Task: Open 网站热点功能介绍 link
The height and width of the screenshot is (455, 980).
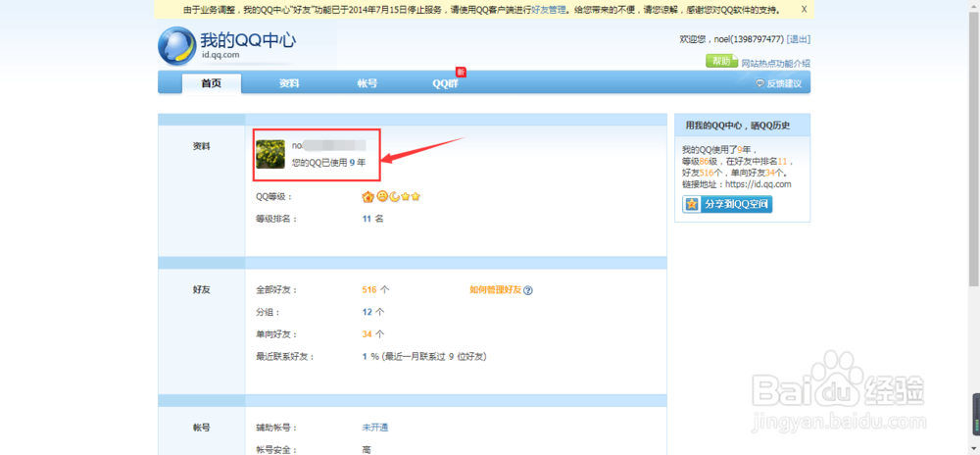Action: pos(775,63)
